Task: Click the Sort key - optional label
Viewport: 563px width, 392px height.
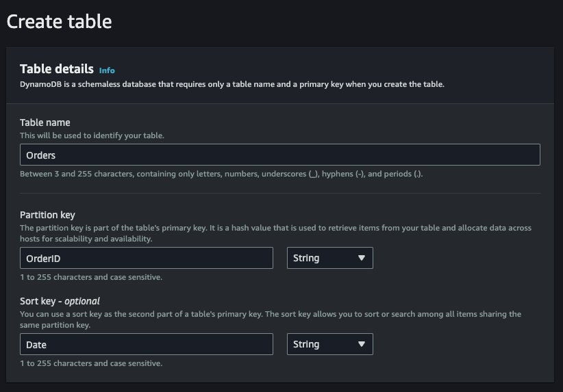Action: click(x=60, y=301)
